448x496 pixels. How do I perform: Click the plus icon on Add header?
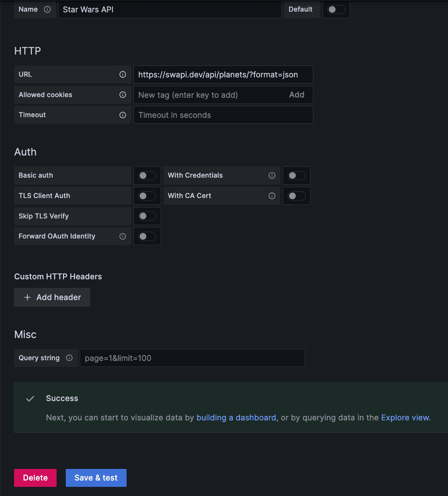27,297
